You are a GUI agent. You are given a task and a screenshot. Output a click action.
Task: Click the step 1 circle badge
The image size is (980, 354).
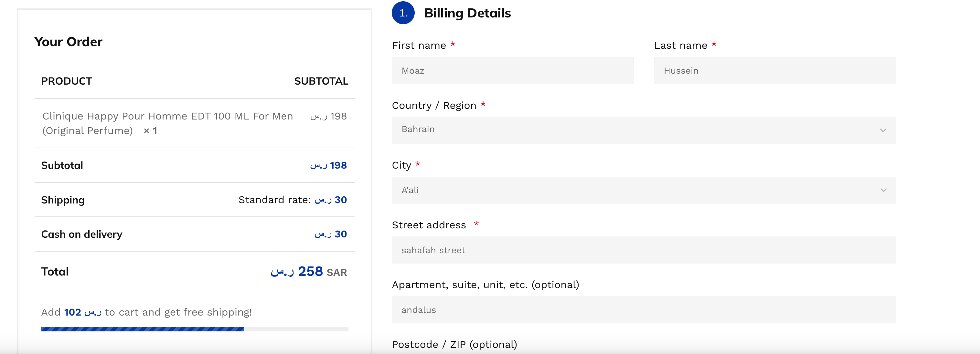tap(403, 13)
